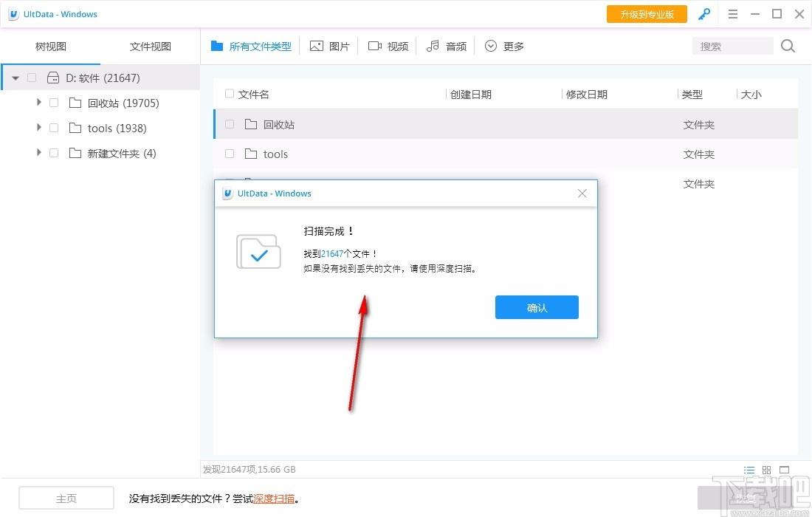Click tools folder icon in tree view
This screenshot has height=517, width=812.
75,128
